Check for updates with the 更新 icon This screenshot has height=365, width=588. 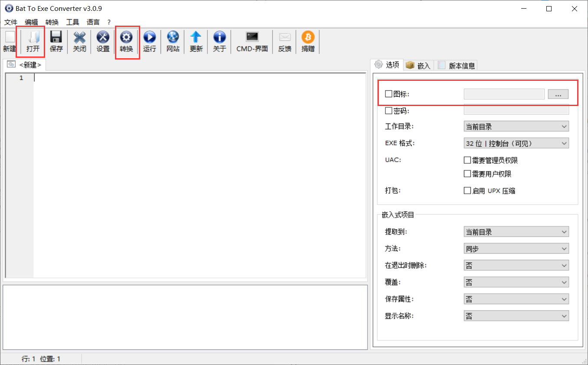click(196, 41)
